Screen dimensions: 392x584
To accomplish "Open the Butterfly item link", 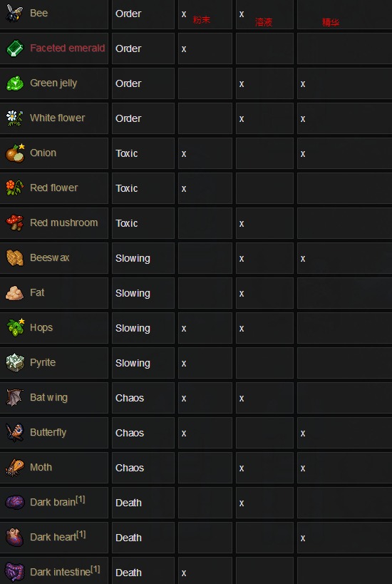I will point(48,432).
